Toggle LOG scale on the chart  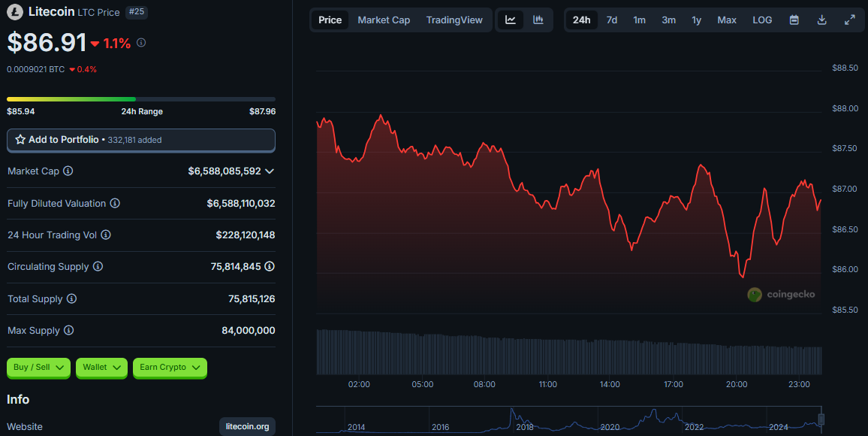(x=762, y=20)
